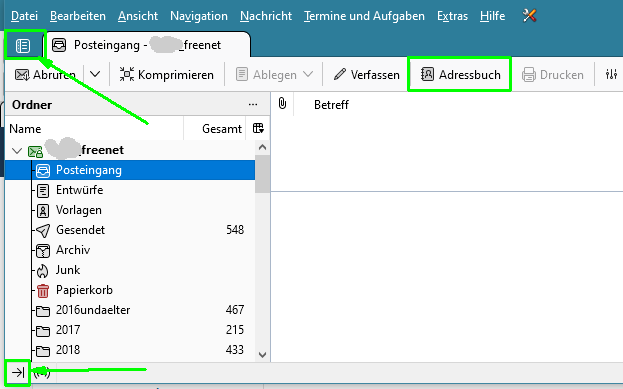
Task: Open the Entwürfe folder
Action: 130,190
